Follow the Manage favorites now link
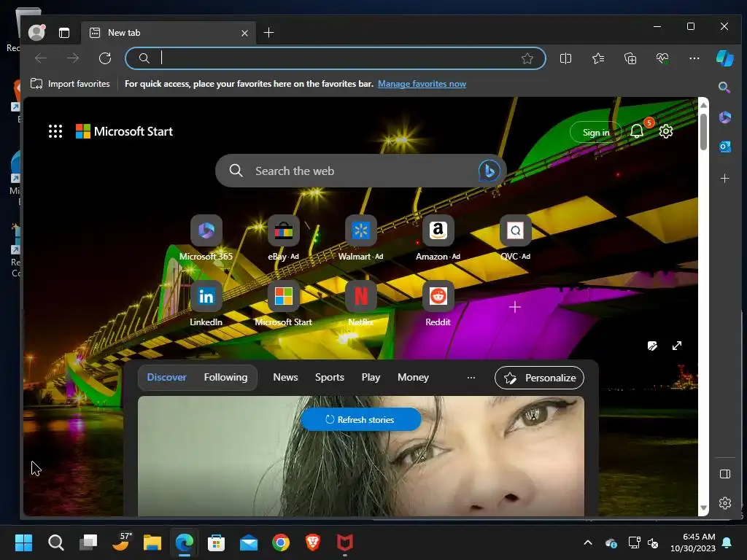This screenshot has height=560, width=747. [422, 84]
